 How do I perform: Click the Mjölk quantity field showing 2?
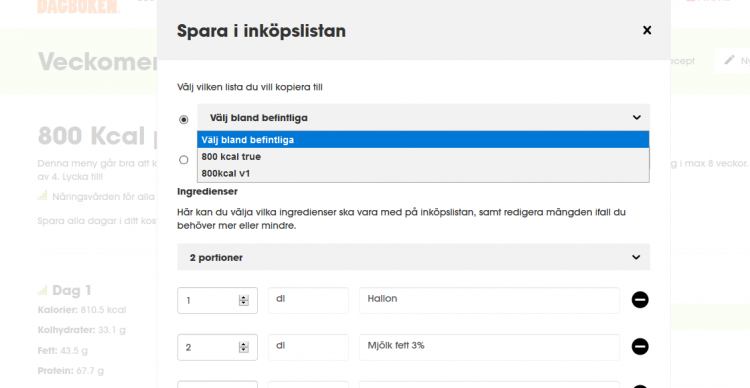point(217,347)
